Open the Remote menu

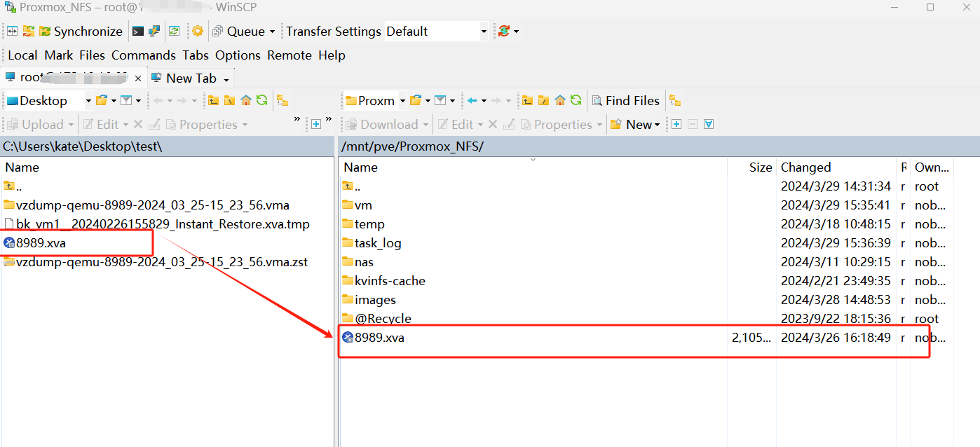click(x=290, y=55)
